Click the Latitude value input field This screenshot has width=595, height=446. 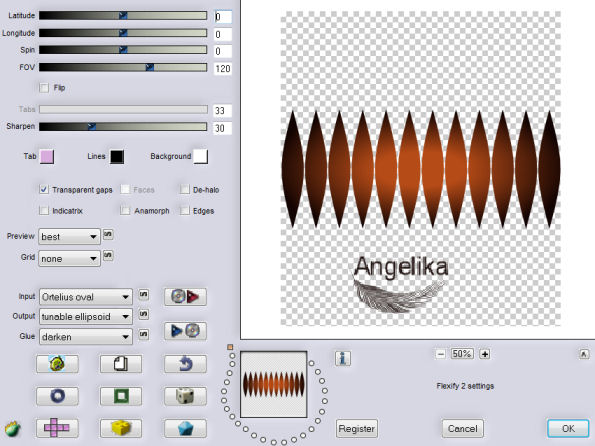pos(222,17)
